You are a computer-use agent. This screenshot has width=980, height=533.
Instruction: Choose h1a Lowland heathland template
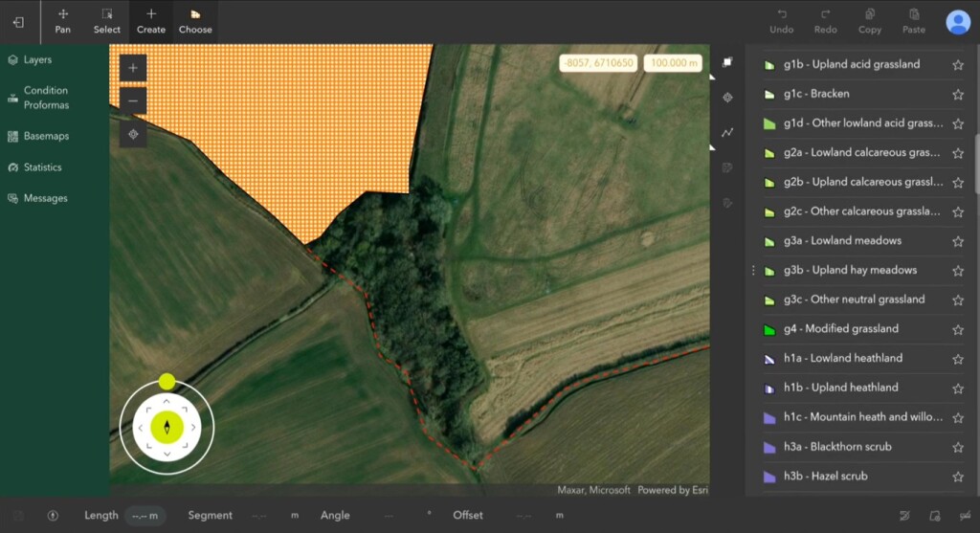842,358
